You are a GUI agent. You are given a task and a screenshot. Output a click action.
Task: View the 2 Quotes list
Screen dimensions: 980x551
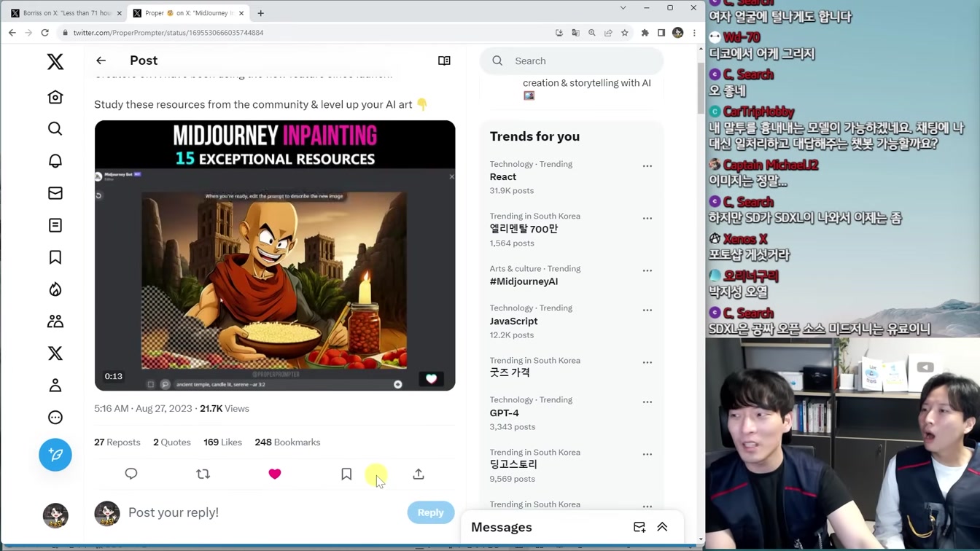pyautogui.click(x=172, y=442)
